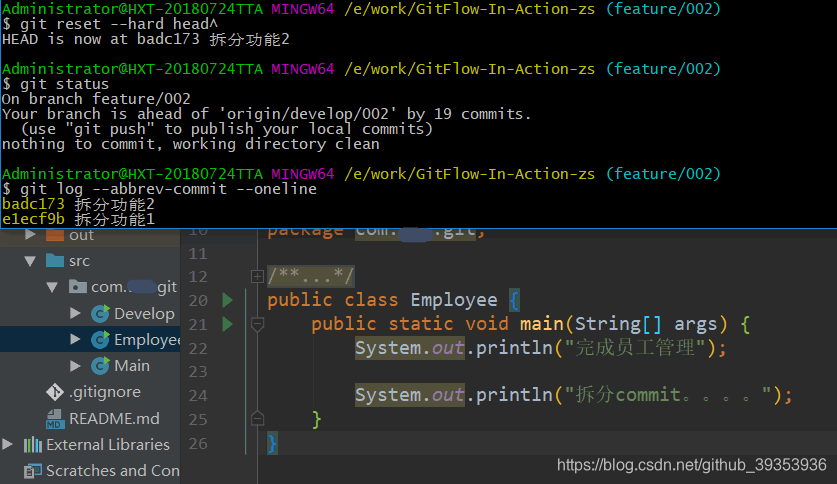Expand the Main class arrow
Screen dimensions: 837x484
tap(75, 366)
